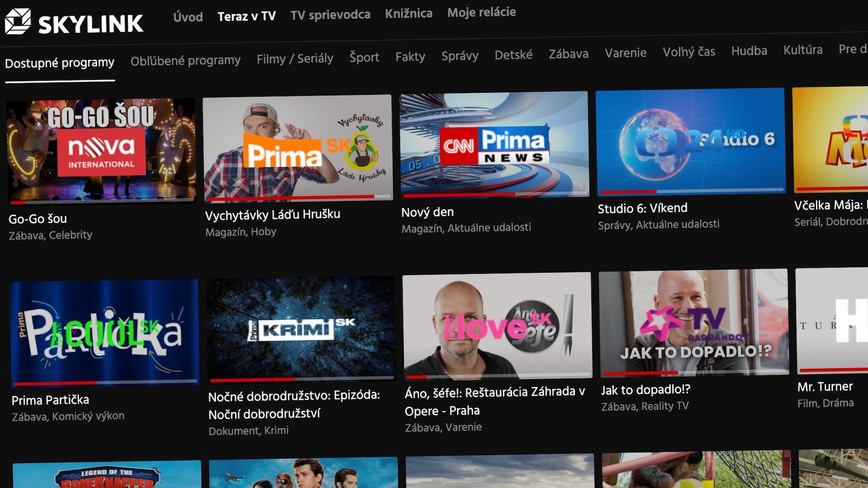Select the Prima Love Áno, šéfe tile

497,325
